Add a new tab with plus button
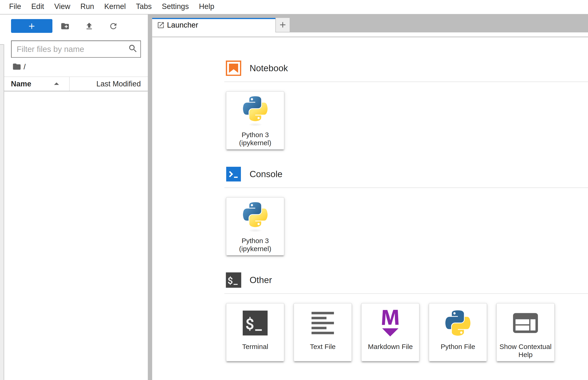The width and height of the screenshot is (588, 380). 283,25
